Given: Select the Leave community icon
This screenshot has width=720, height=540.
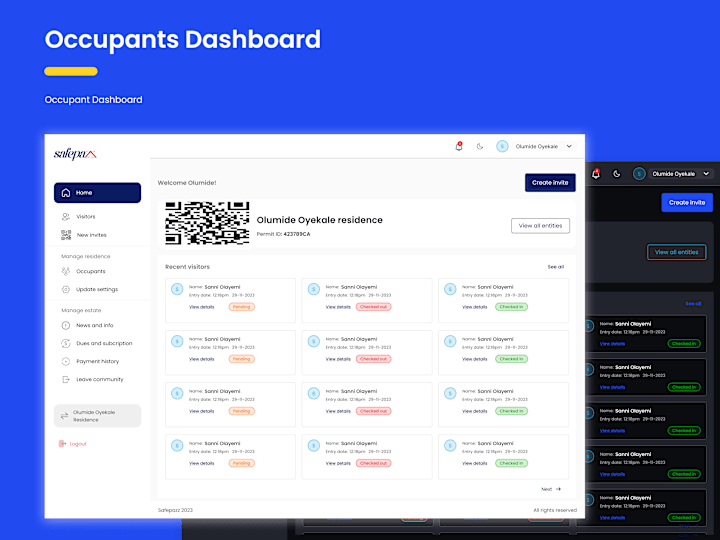Looking at the screenshot, I should 66,379.
